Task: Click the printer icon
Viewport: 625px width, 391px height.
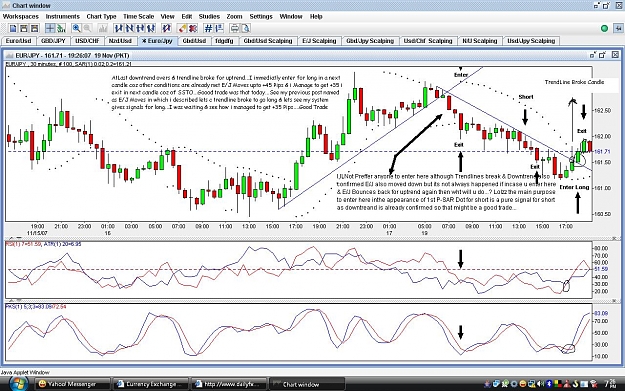Action: pyautogui.click(x=234, y=28)
